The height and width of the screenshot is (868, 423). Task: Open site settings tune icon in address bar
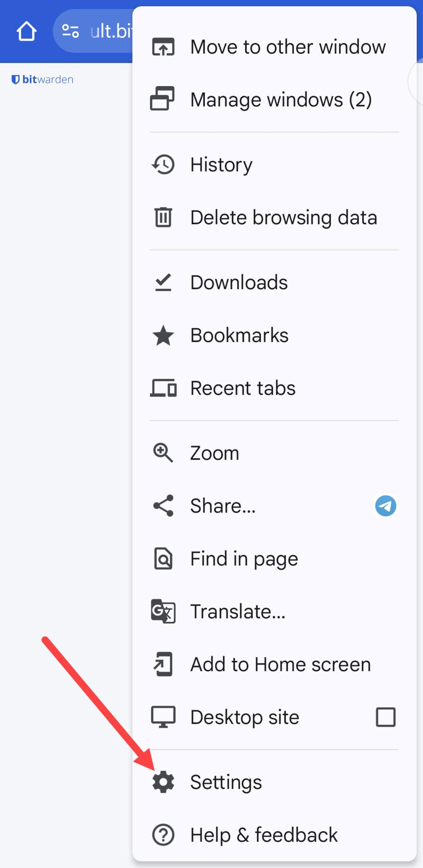click(x=70, y=31)
